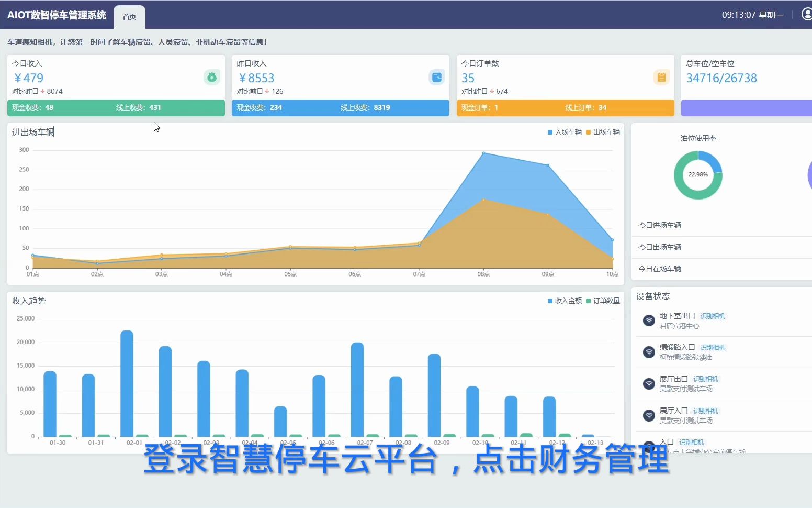This screenshot has height=508, width=812.
Task: Click the 02-01 revenue bar
Action: tap(127, 383)
